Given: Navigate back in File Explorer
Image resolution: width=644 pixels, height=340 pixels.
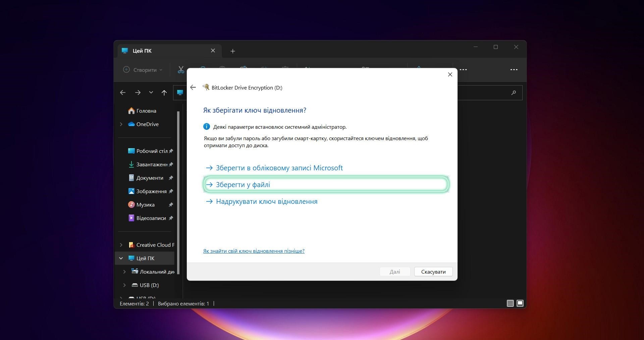Looking at the screenshot, I should 123,93.
